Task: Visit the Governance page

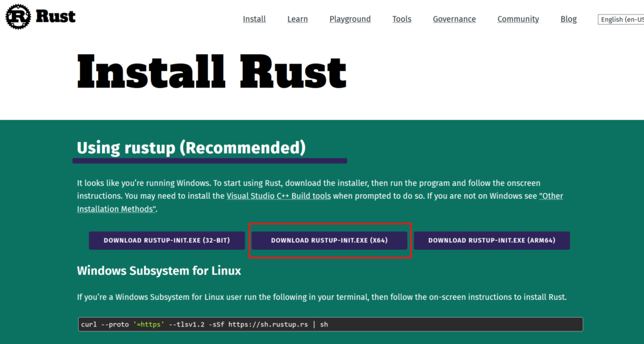Action: [454, 19]
